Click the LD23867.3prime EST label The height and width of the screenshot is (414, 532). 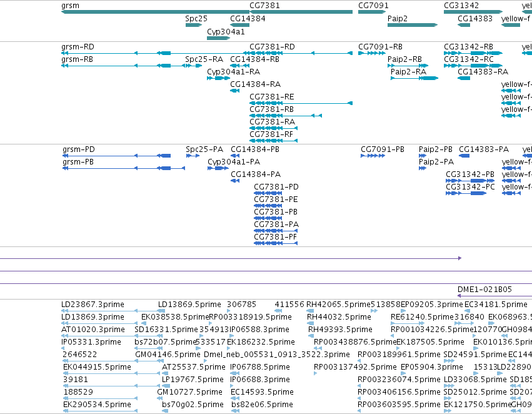tap(93, 305)
